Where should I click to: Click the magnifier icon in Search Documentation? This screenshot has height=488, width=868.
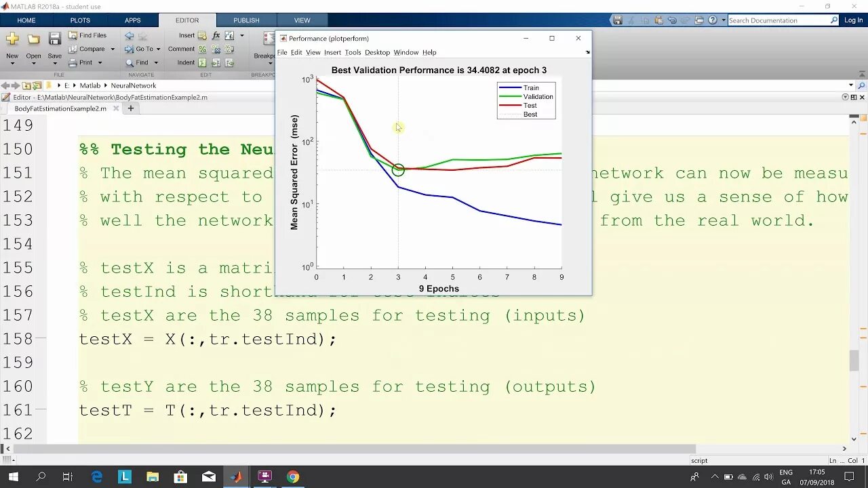coord(834,20)
